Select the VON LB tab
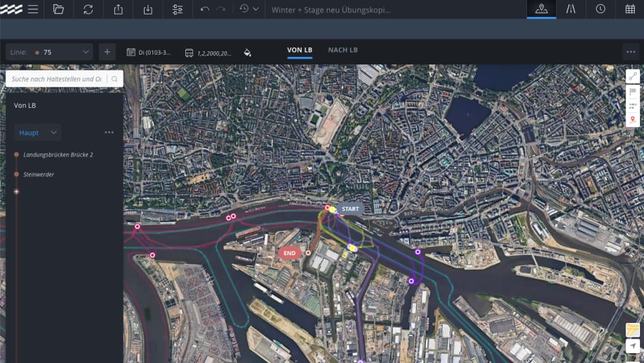Viewport: 644px width, 363px height. point(300,50)
